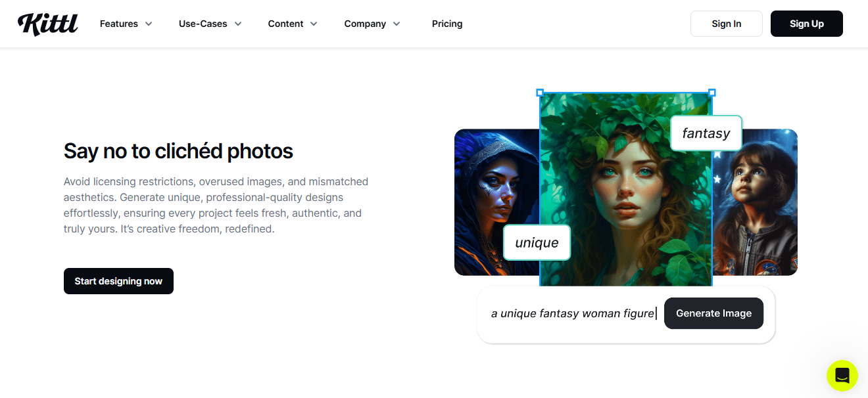
Task: Click the 'unique' keyword tag
Action: coord(537,242)
